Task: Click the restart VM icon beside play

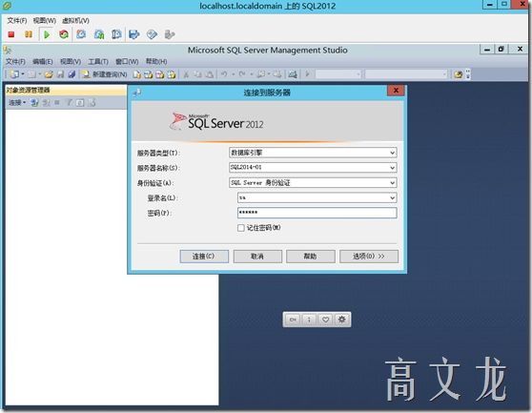Action: pos(64,34)
